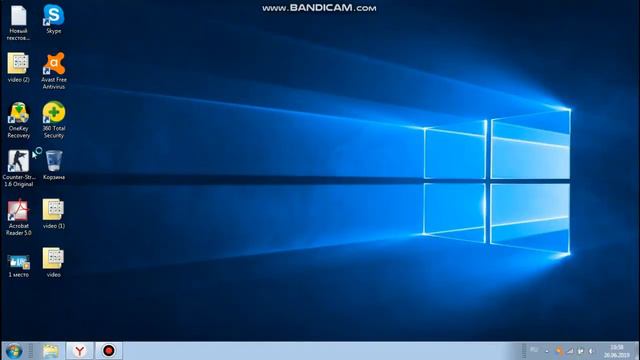The width and height of the screenshot is (640, 360).
Task: Select the folder named just video
Action: tap(53, 262)
